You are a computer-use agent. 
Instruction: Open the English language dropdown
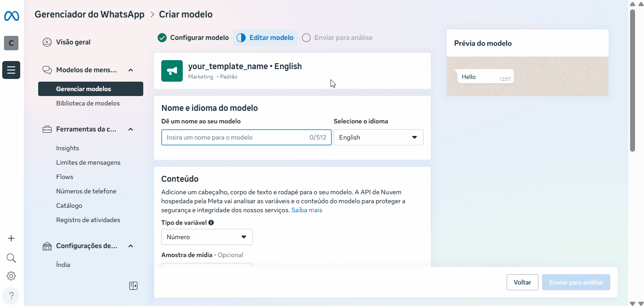pyautogui.click(x=378, y=137)
